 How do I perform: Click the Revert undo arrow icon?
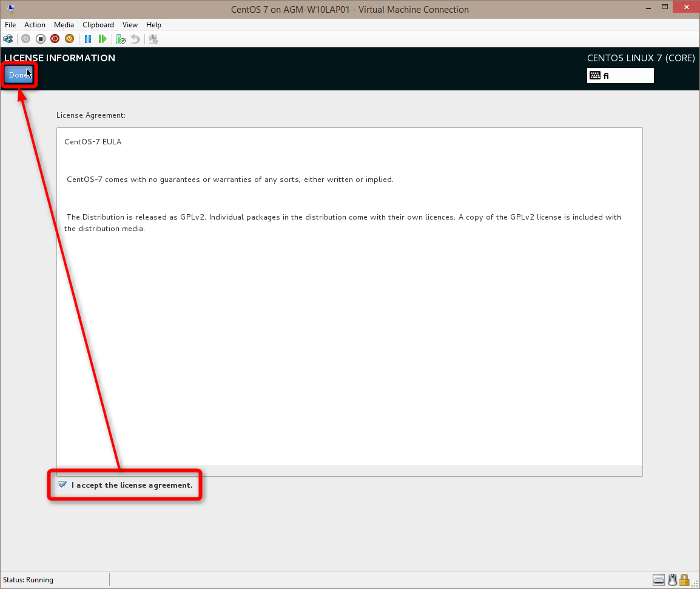point(135,39)
